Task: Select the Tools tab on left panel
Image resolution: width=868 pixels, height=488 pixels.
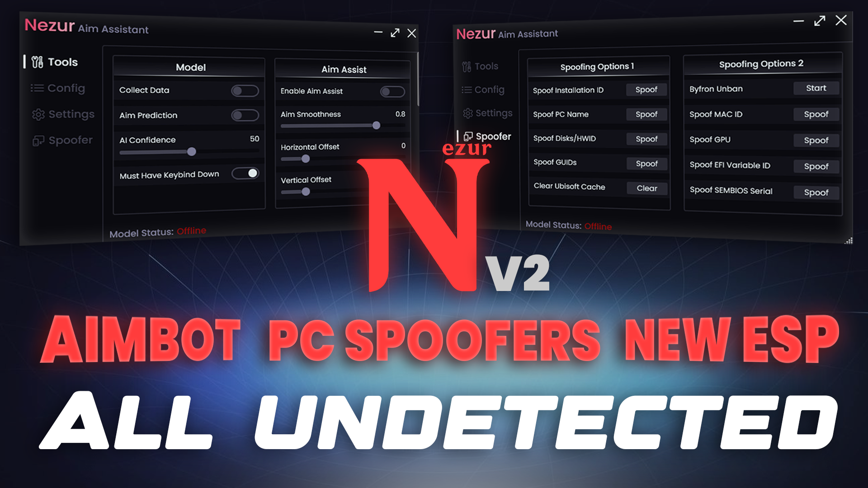Action: 62,62
